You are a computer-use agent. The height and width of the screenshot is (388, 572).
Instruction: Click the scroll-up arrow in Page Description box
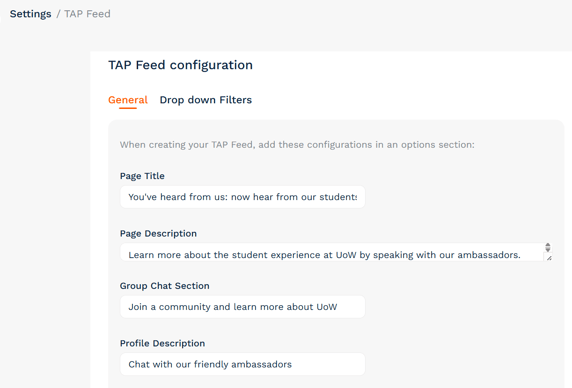[x=548, y=245]
